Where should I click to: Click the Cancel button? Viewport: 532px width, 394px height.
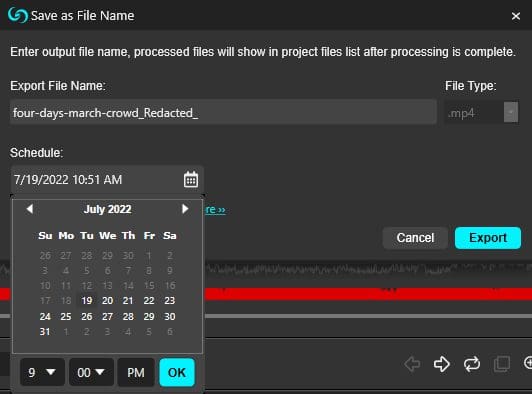415,238
